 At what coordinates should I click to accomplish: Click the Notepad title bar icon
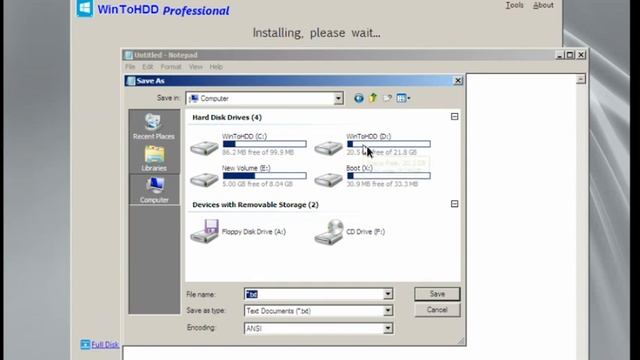129,55
